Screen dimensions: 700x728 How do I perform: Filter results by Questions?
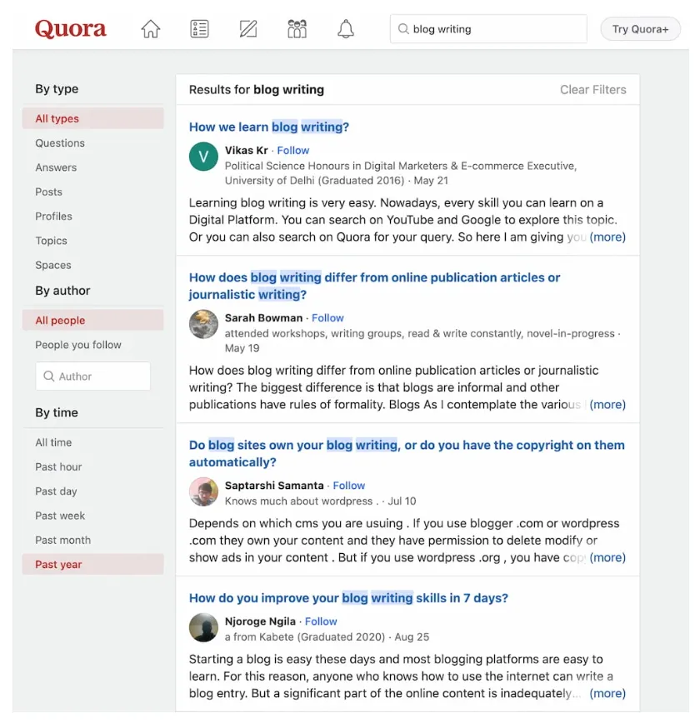pyautogui.click(x=60, y=143)
